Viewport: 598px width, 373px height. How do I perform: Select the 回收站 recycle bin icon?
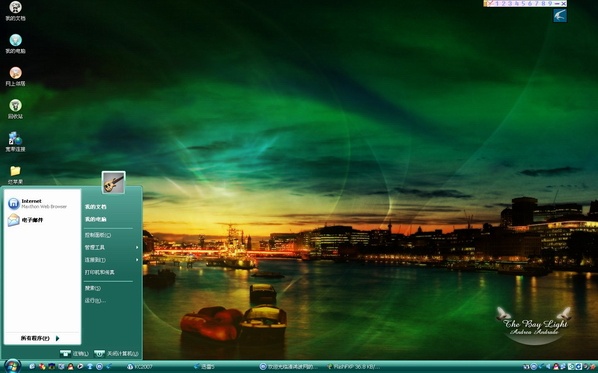coord(15,109)
